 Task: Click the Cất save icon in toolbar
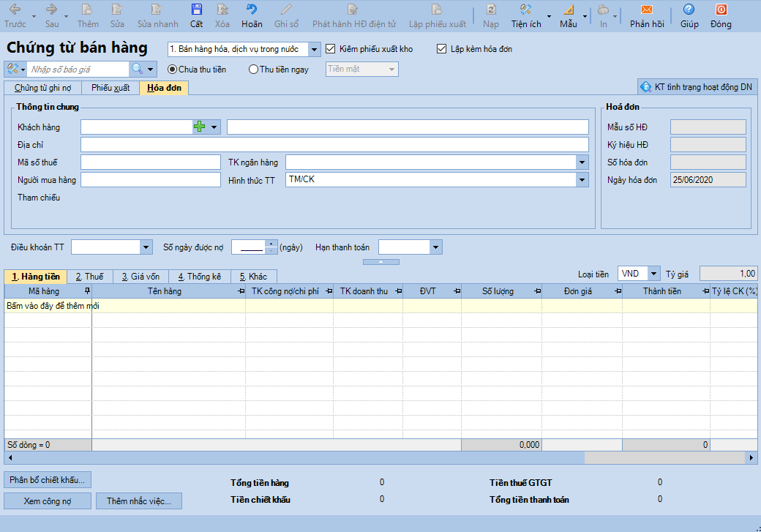(196, 10)
